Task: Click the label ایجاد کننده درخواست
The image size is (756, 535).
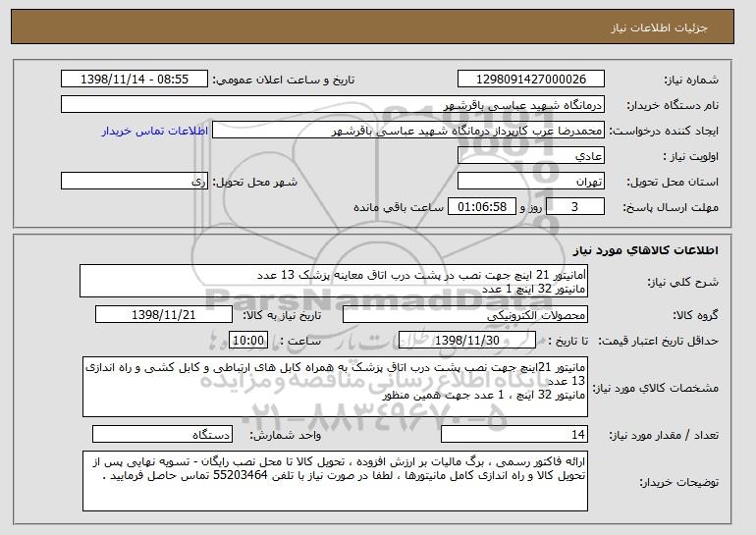Action: point(664,132)
